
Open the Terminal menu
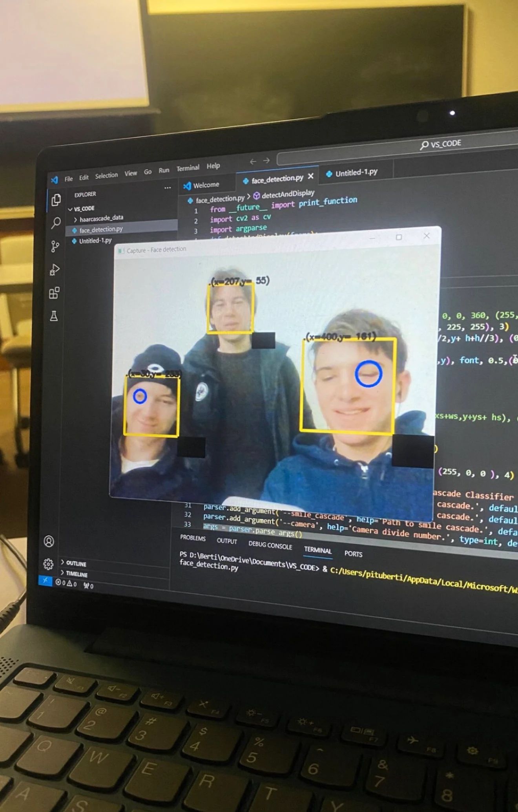point(188,168)
